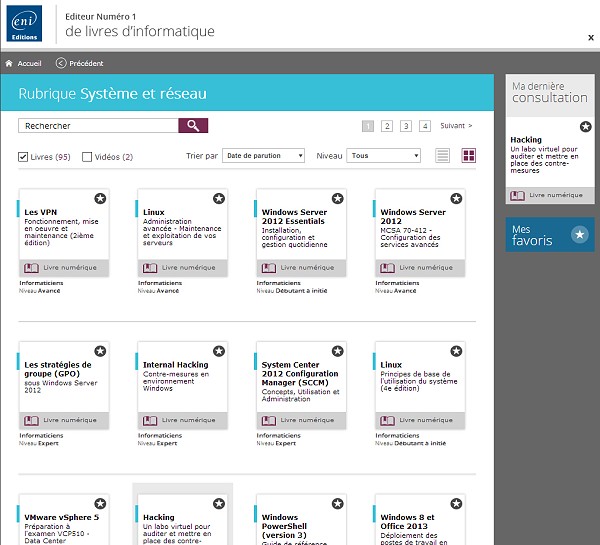Star the Internal Hacking book
This screenshot has height=545, width=600.
219,351
